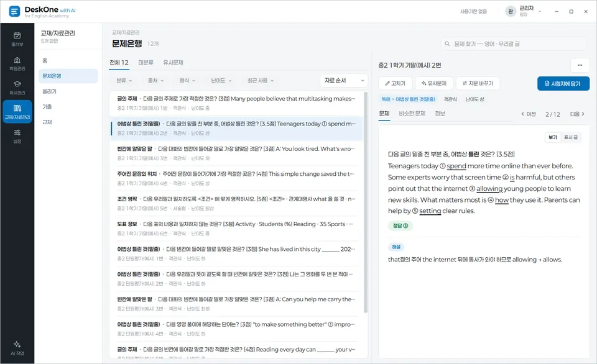Switch to the 미분류 tab
The image size is (597, 364).
click(146, 63)
